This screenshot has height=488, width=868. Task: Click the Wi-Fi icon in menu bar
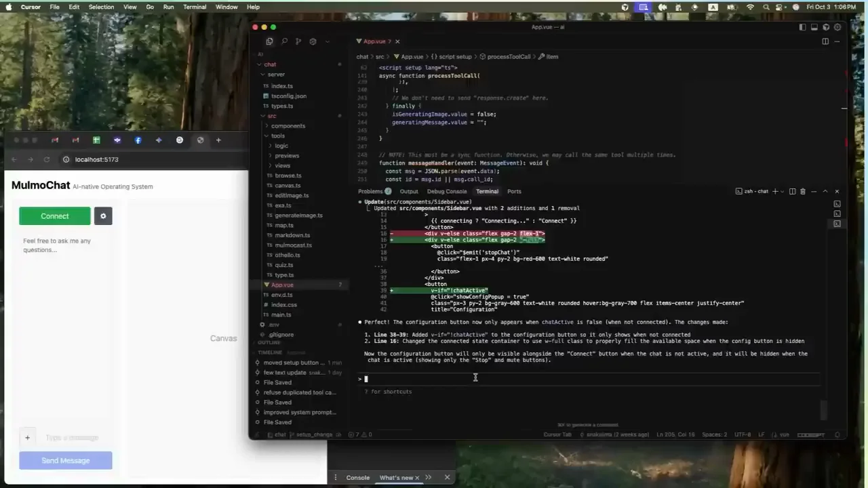750,7
